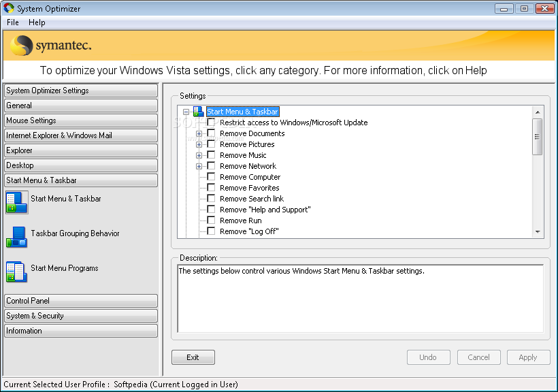The height and width of the screenshot is (392, 558).
Task: Check the Remove Network option
Action: tap(211, 166)
